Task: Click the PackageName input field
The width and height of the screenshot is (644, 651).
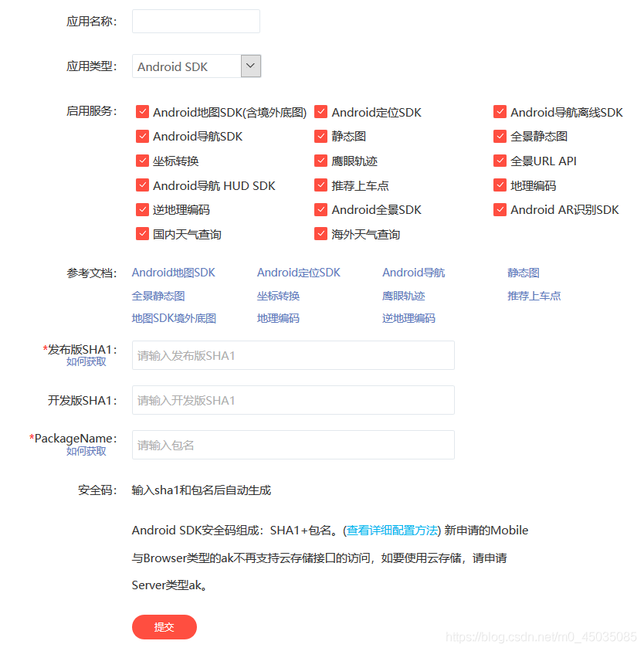Action: click(x=293, y=445)
